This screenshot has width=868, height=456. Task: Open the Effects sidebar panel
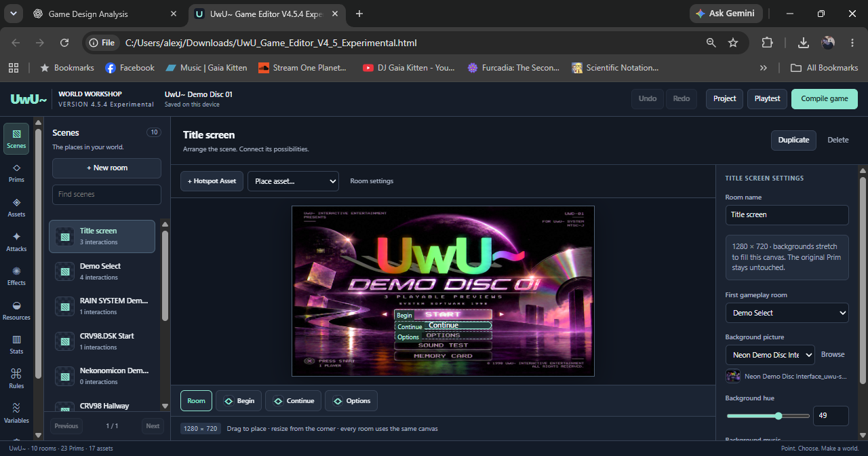pyautogui.click(x=16, y=276)
